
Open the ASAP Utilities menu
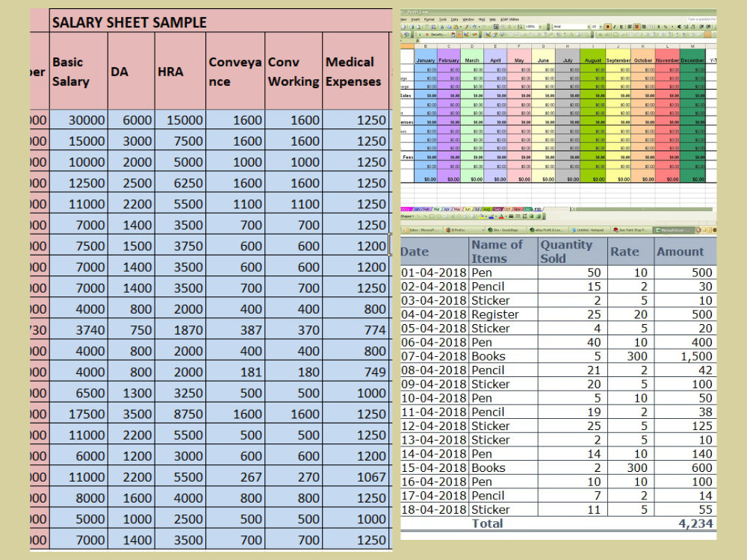tap(509, 19)
